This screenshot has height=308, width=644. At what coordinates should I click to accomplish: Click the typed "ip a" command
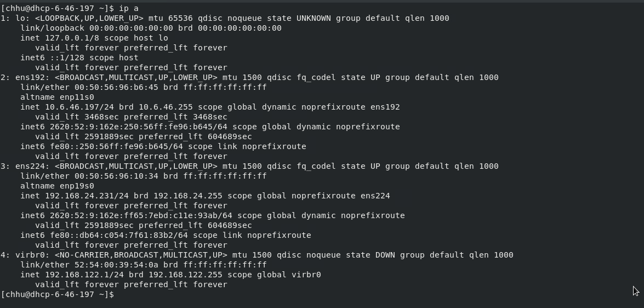pos(128,8)
